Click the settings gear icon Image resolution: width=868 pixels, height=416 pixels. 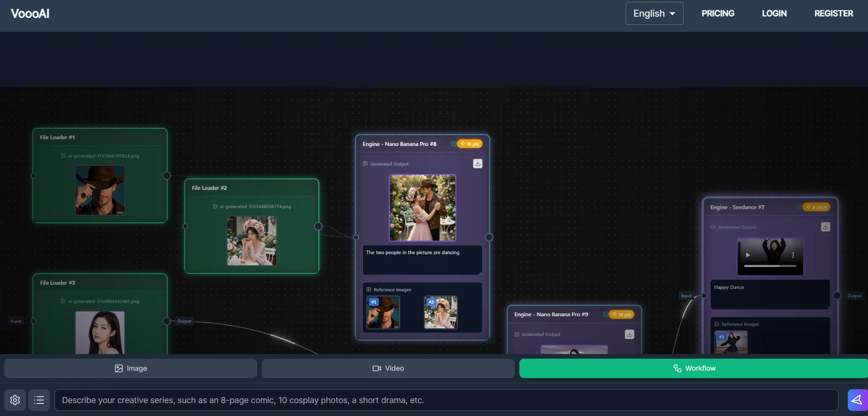pyautogui.click(x=15, y=400)
